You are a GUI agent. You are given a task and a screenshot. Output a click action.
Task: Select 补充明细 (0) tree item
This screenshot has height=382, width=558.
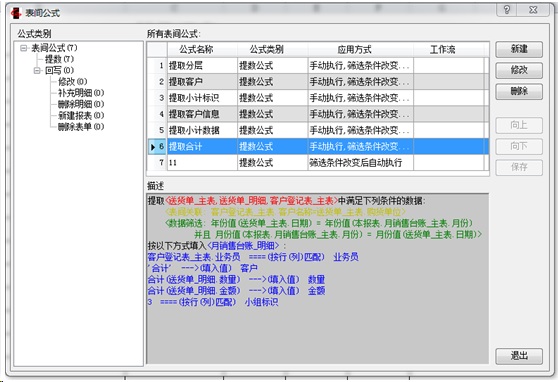[81, 93]
